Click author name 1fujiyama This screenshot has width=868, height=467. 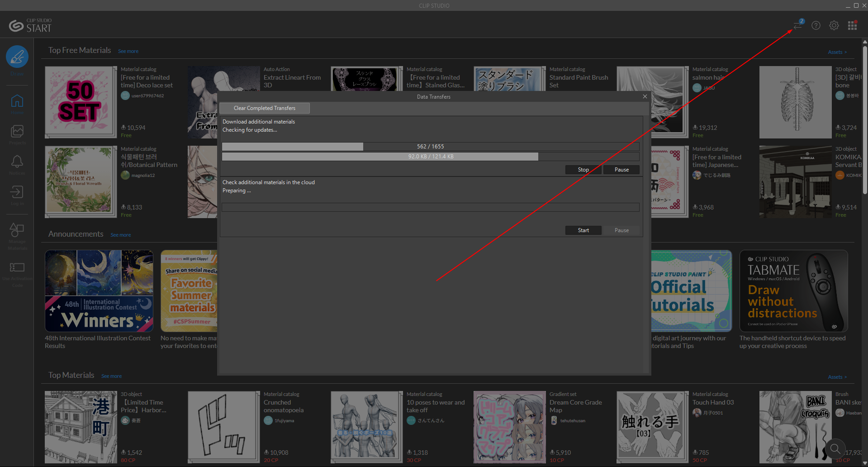(x=285, y=421)
